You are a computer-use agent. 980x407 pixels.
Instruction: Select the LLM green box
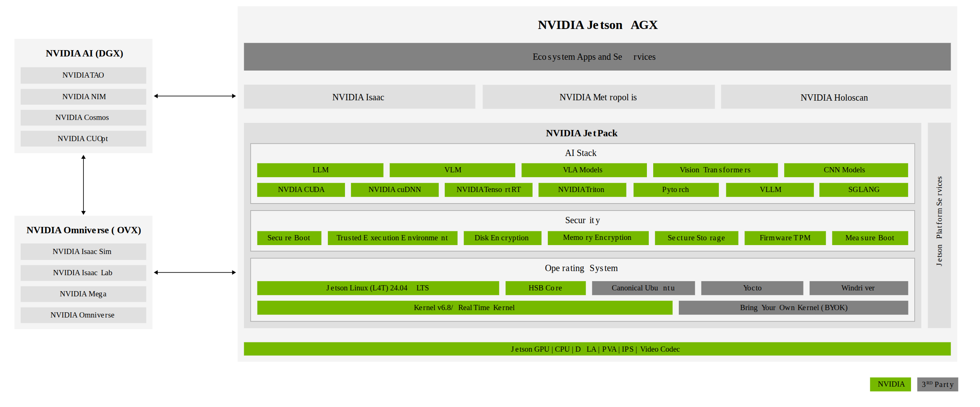click(320, 170)
